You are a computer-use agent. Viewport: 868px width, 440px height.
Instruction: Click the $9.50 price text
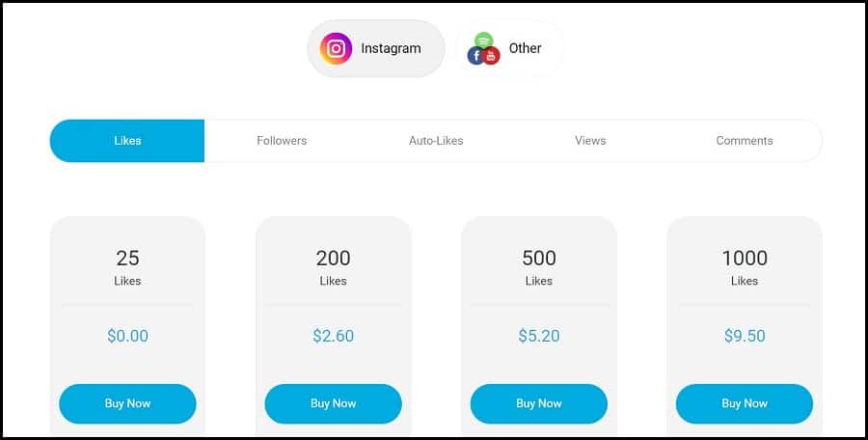pyautogui.click(x=745, y=336)
